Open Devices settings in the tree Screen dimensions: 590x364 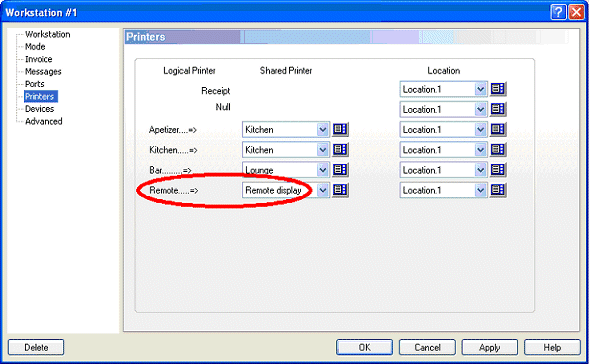[40, 109]
